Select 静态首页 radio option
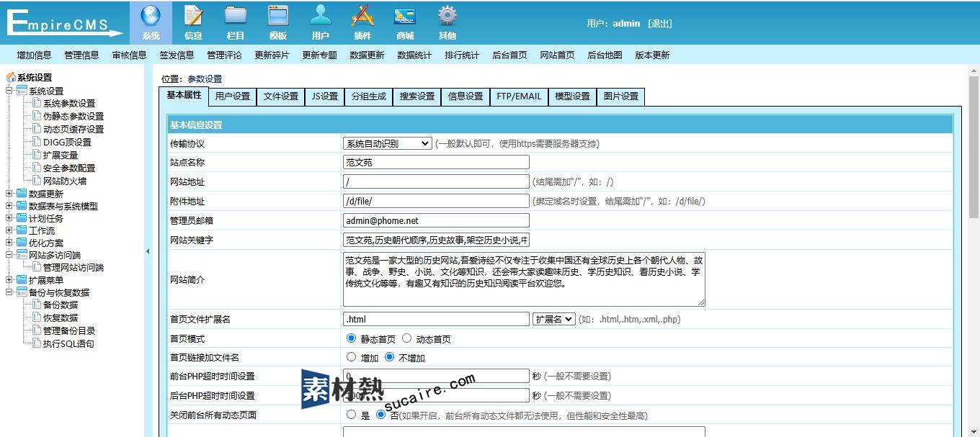This screenshot has width=980, height=437. click(x=351, y=338)
